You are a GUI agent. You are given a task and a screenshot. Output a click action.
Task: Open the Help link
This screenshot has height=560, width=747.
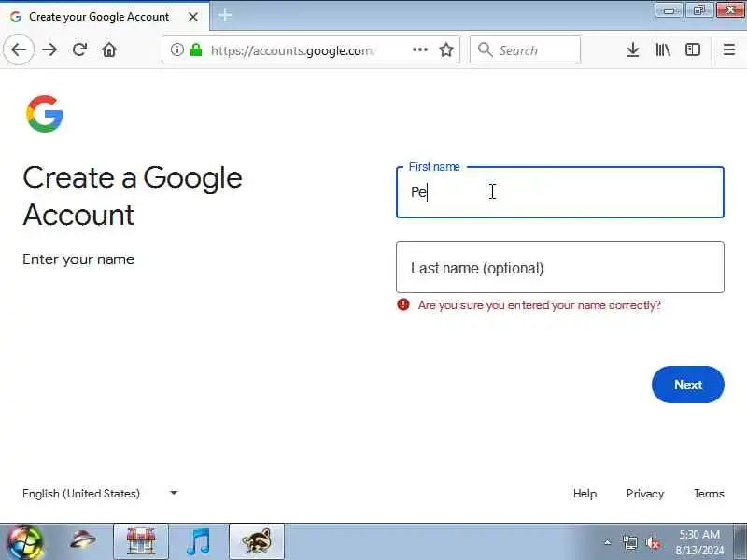pyautogui.click(x=585, y=494)
